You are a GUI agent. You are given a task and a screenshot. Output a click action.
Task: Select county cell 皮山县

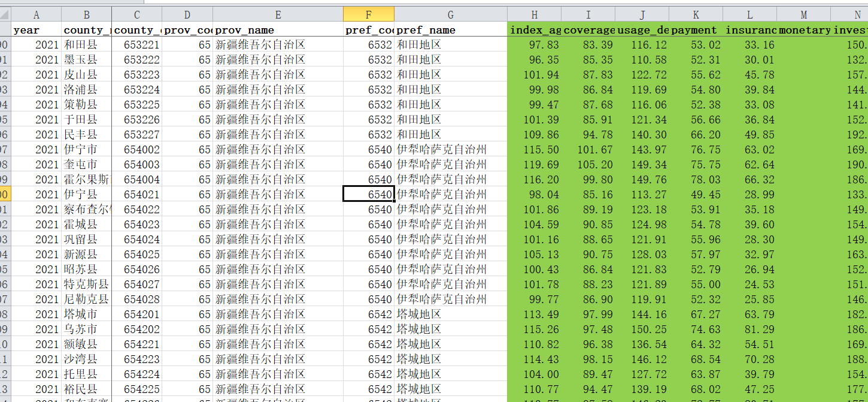pyautogui.click(x=87, y=74)
